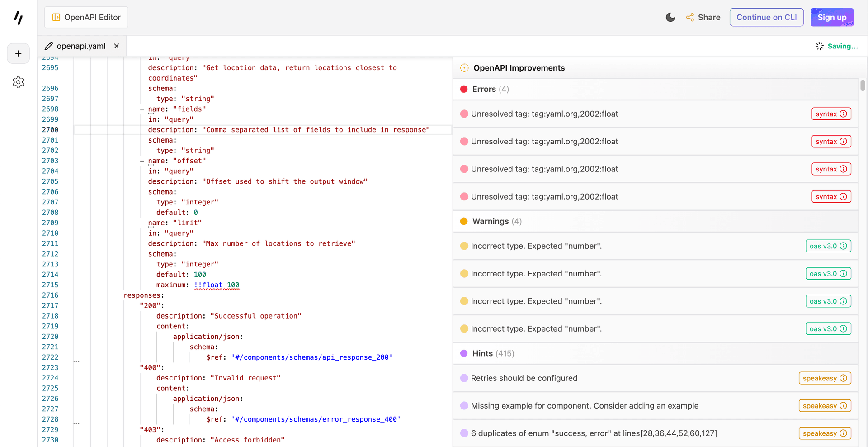The image size is (868, 447).
Task: Click the improvements panel scrollbar
Action: pyautogui.click(x=863, y=86)
